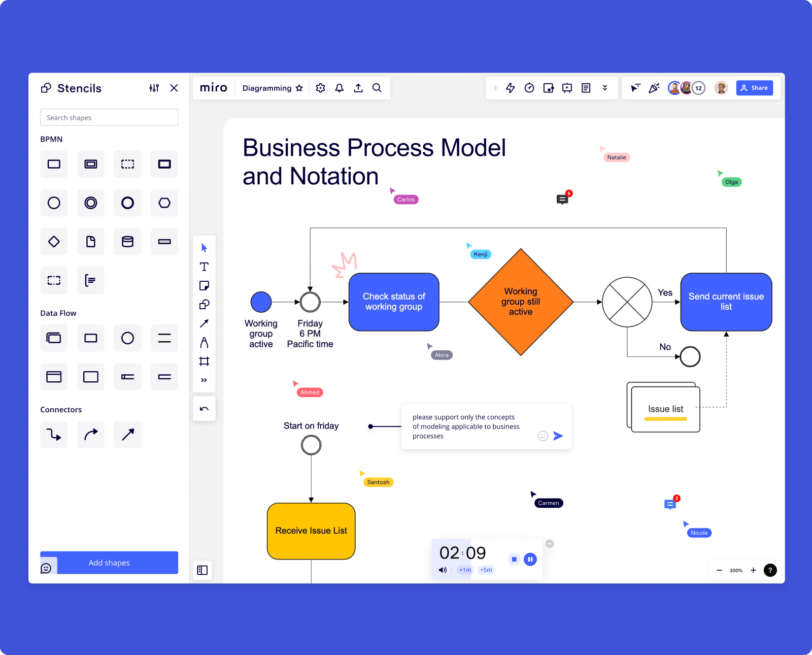Click the Add shapes button

[x=109, y=563]
